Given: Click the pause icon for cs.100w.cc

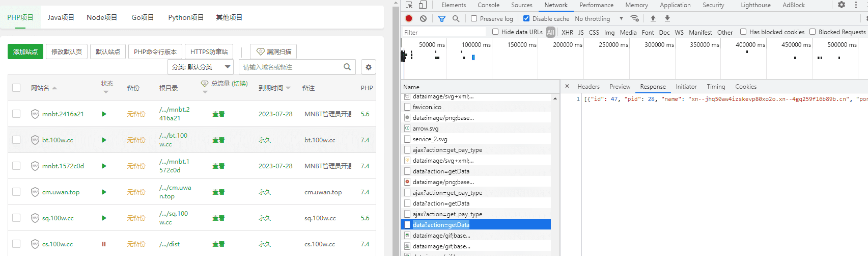Looking at the screenshot, I should [104, 244].
